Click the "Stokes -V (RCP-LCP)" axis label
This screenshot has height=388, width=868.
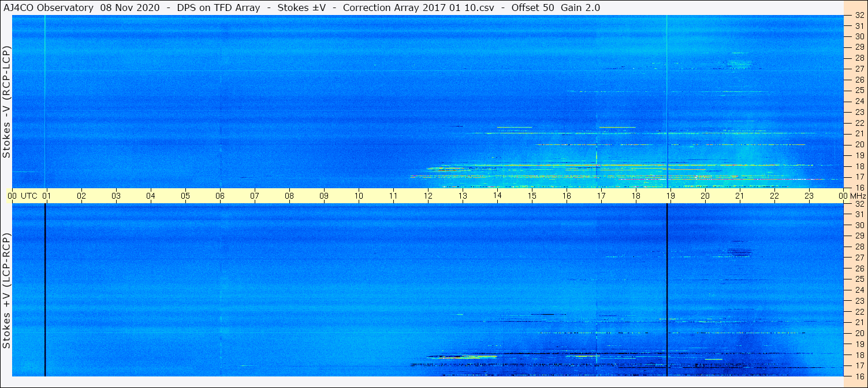click(x=6, y=102)
